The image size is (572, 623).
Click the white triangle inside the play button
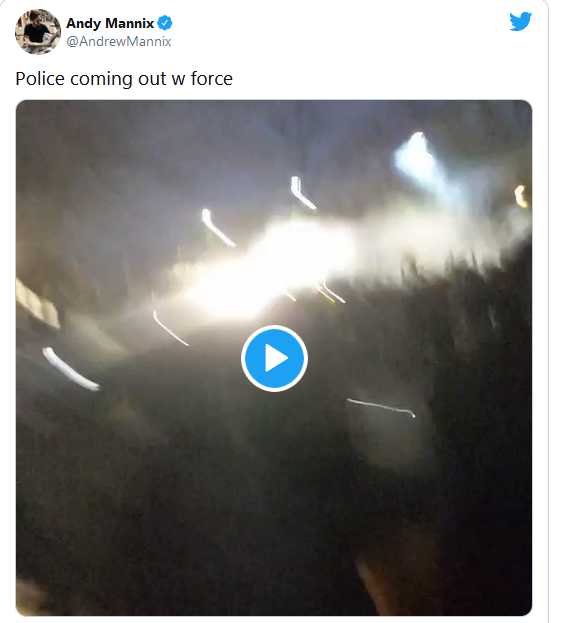click(276, 358)
